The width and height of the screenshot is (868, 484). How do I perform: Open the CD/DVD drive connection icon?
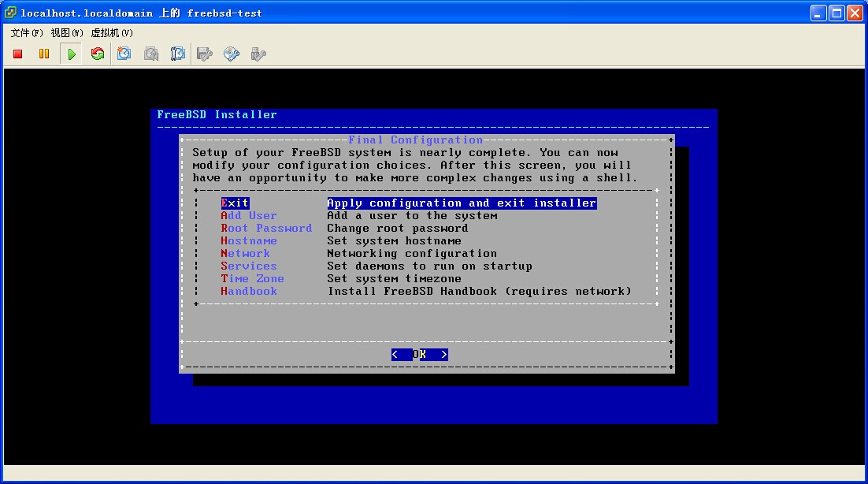232,54
